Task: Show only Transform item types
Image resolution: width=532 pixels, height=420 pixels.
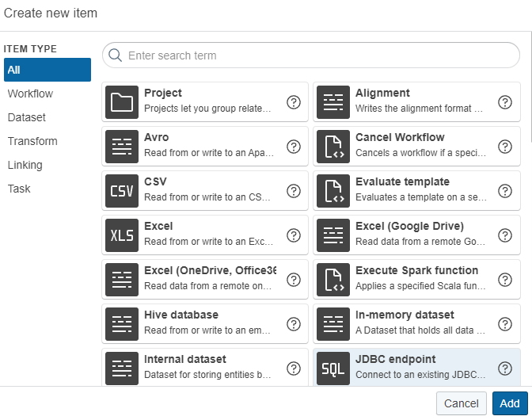Action: [32, 141]
